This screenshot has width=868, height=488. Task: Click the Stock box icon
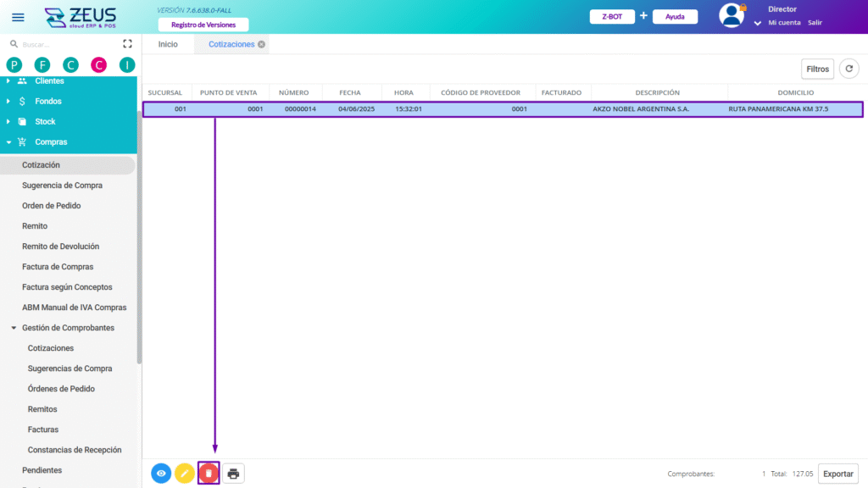pos(22,122)
